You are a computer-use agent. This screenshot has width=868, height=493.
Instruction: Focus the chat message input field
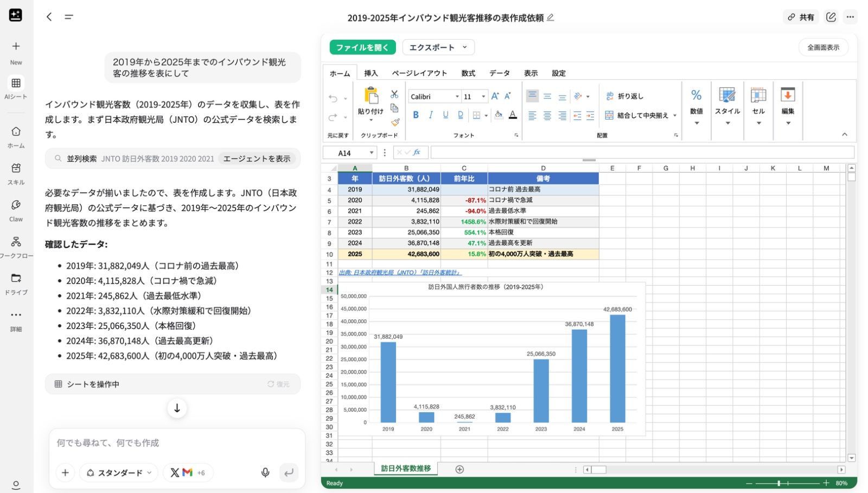177,443
